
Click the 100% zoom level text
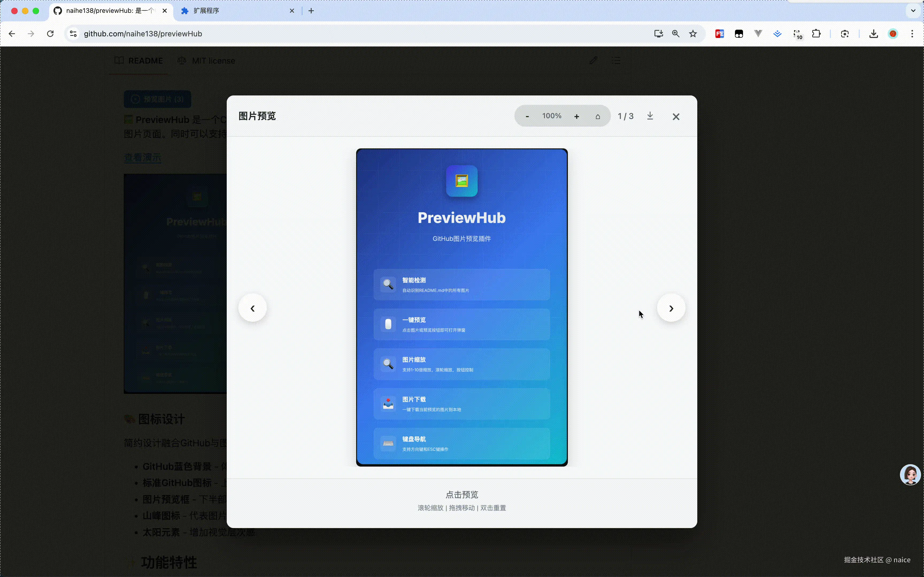click(x=552, y=116)
